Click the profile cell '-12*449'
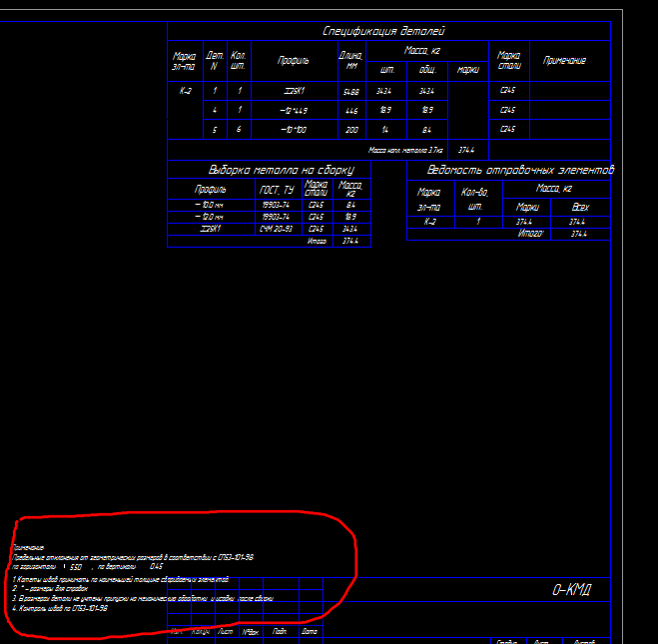This screenshot has height=644, width=658. click(x=294, y=111)
